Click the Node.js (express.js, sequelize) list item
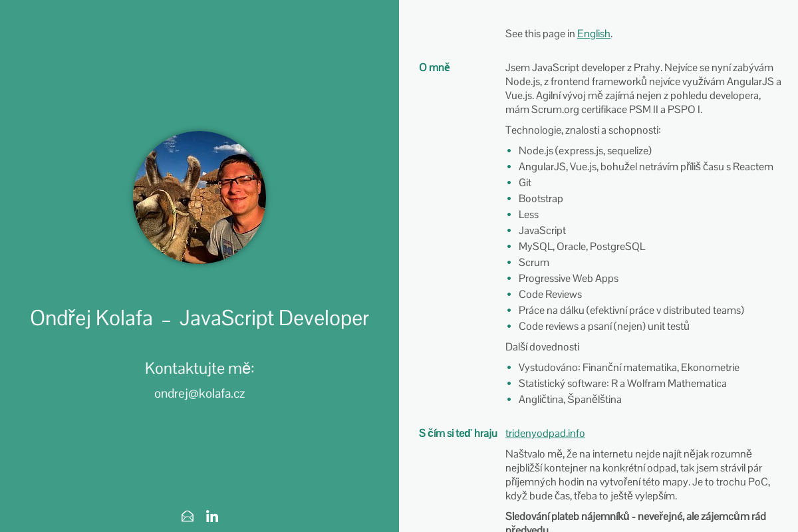Viewport: 798px width, 532px height. coord(585,151)
